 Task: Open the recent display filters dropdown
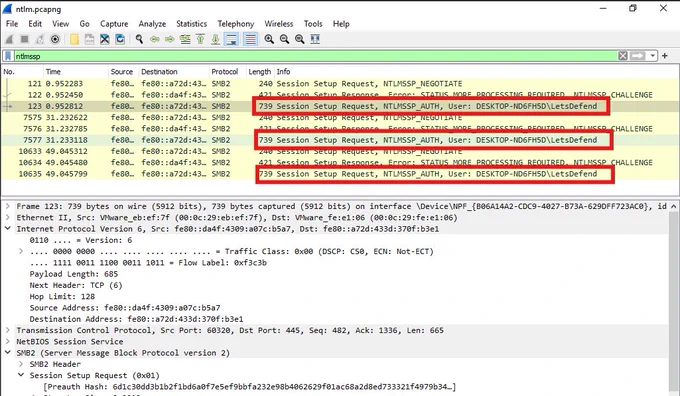pos(653,56)
